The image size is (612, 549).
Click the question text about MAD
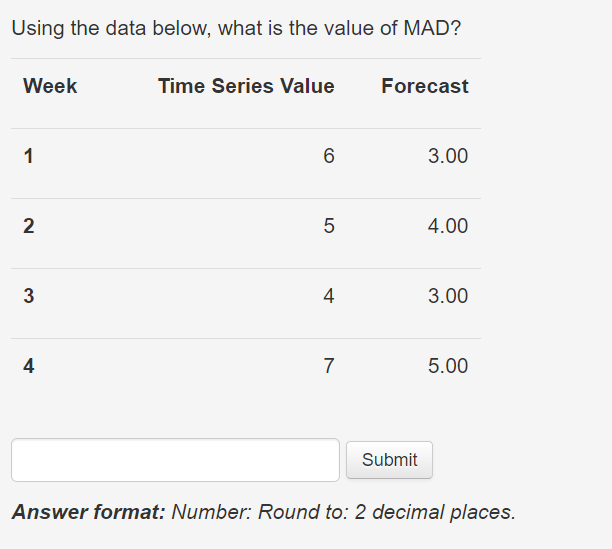237,28
